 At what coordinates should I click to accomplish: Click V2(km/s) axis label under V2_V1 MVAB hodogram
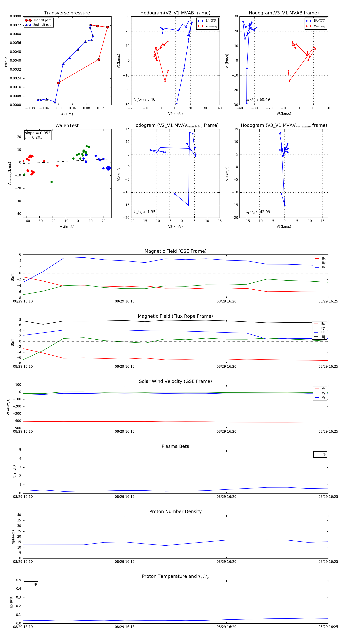tap(175, 114)
